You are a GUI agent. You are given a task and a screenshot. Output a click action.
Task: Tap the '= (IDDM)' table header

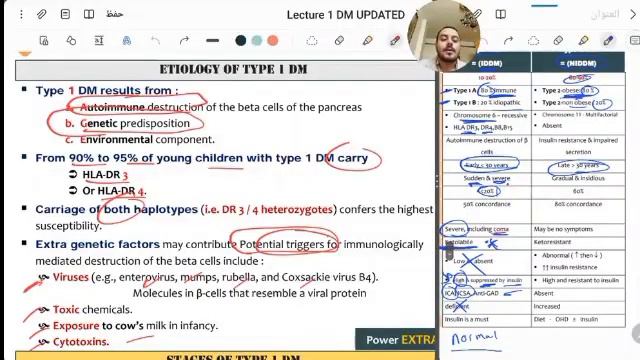(487, 63)
